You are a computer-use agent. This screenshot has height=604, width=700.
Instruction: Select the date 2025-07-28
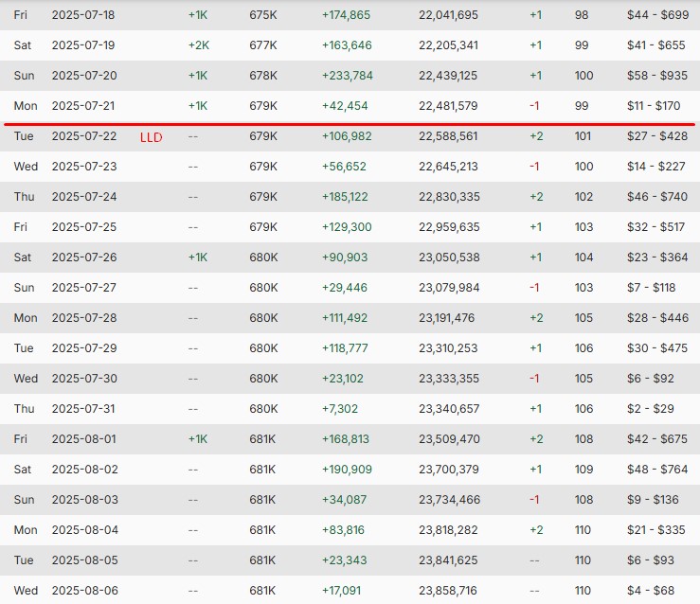click(84, 318)
